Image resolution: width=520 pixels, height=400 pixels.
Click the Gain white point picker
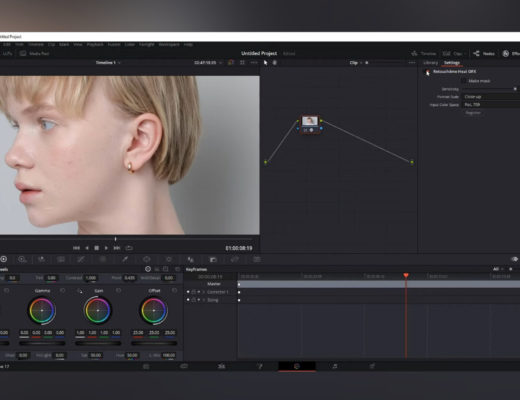[80, 291]
